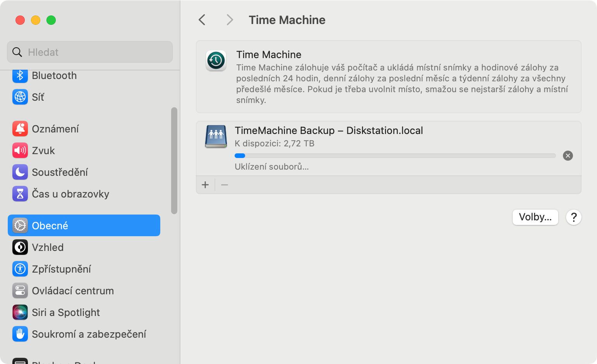Open Zvuk speaker icon
Viewport: 597px width, 364px height.
[20, 150]
